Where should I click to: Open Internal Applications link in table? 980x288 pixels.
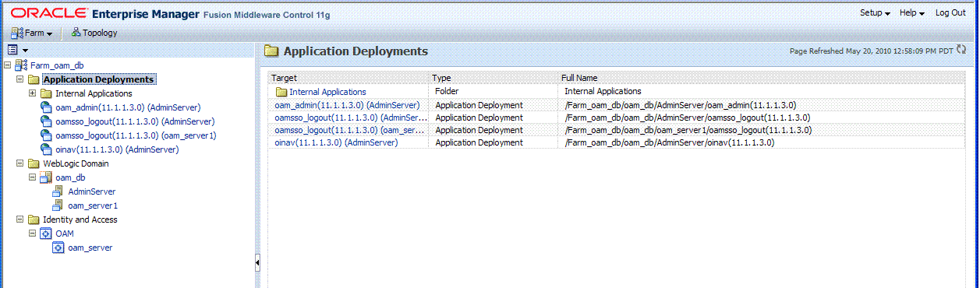(x=327, y=92)
